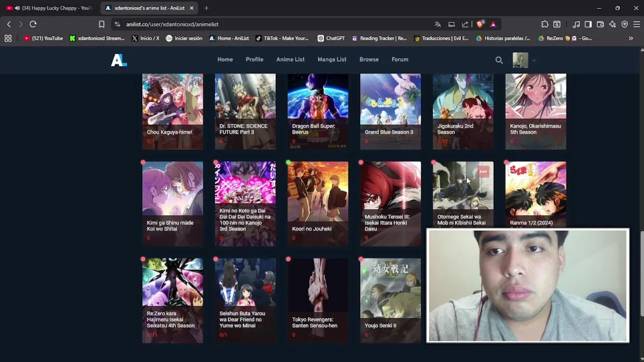Image resolution: width=644 pixels, height=362 pixels.
Task: Open the user profile avatar
Action: [x=520, y=60]
